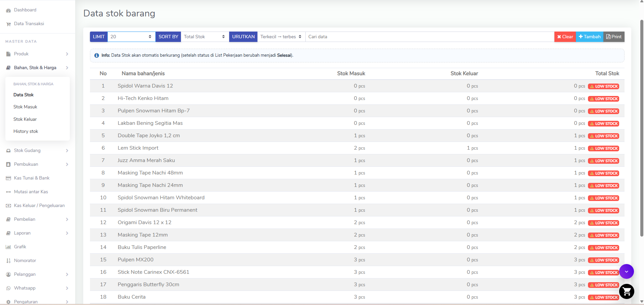
Task: Open Data Stok submenu item
Action: pyautogui.click(x=23, y=95)
